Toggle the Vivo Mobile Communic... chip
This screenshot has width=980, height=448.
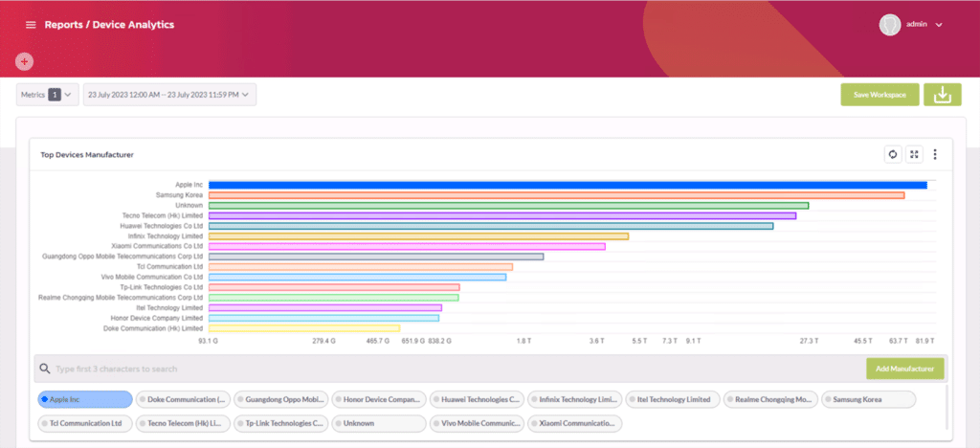tap(477, 423)
